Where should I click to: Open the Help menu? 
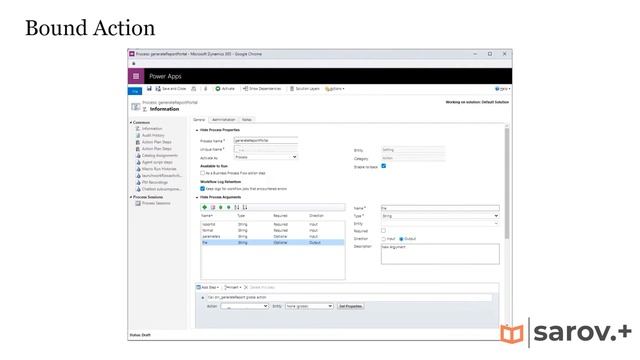click(x=502, y=89)
